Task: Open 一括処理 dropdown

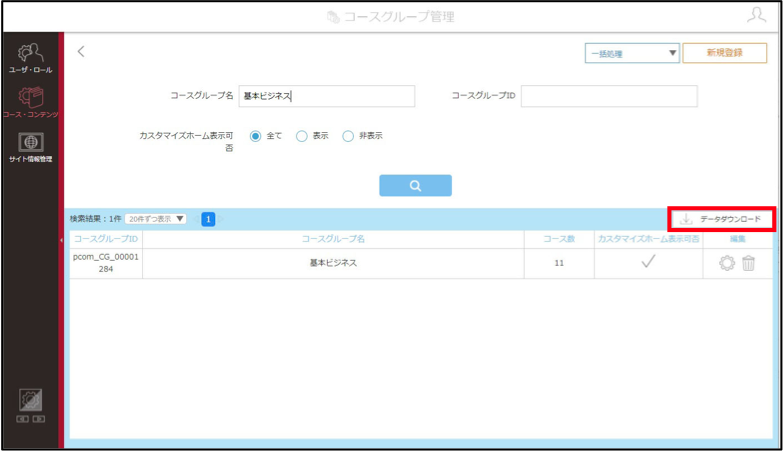Action: (632, 53)
